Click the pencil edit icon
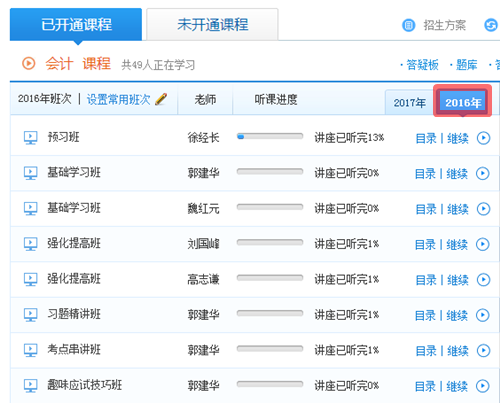500x403 pixels. pos(161,99)
